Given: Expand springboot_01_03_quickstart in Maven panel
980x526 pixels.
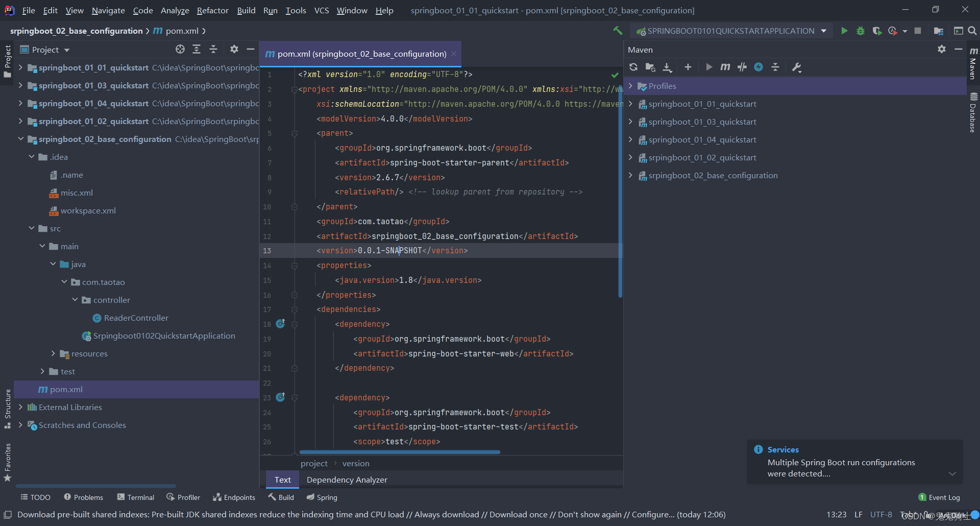Looking at the screenshot, I should (630, 122).
